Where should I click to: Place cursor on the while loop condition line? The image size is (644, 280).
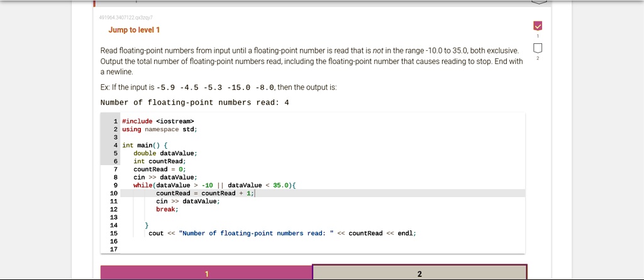pyautogui.click(x=214, y=185)
